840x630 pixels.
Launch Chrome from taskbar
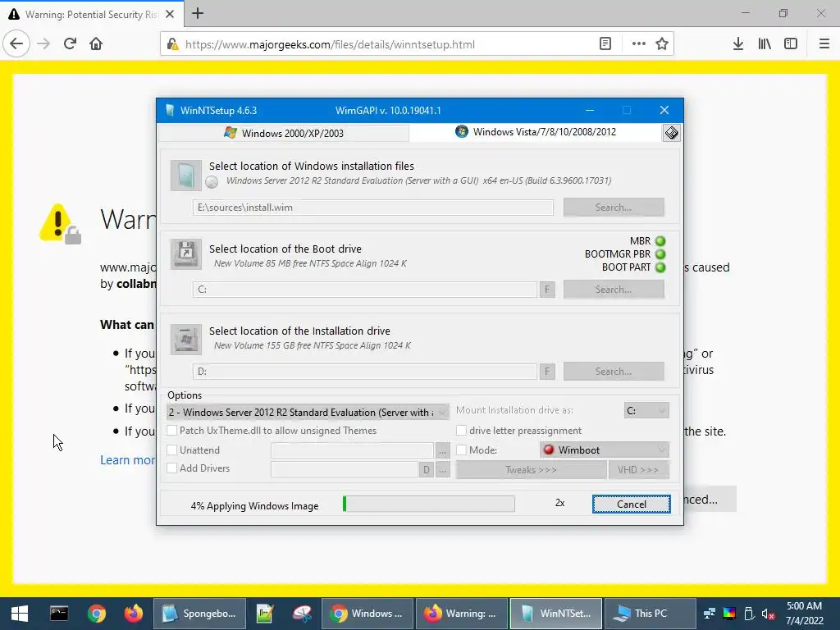pos(97,614)
